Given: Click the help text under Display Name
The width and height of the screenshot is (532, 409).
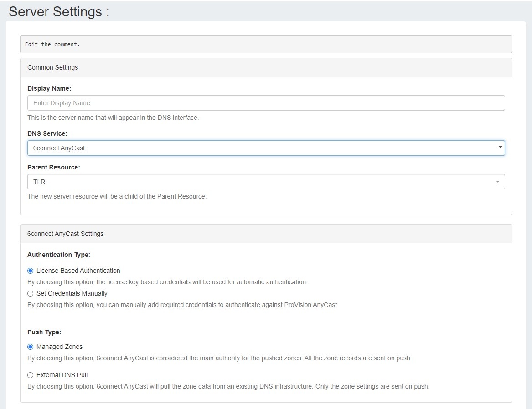Looking at the screenshot, I should [113, 118].
